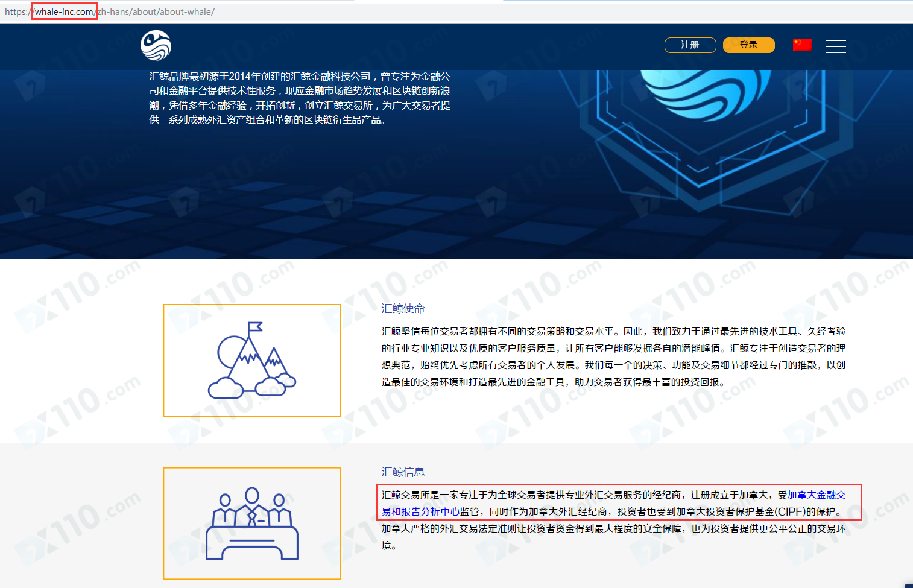Click the 注册 register button
Screen dimensions: 913x588
coord(690,45)
